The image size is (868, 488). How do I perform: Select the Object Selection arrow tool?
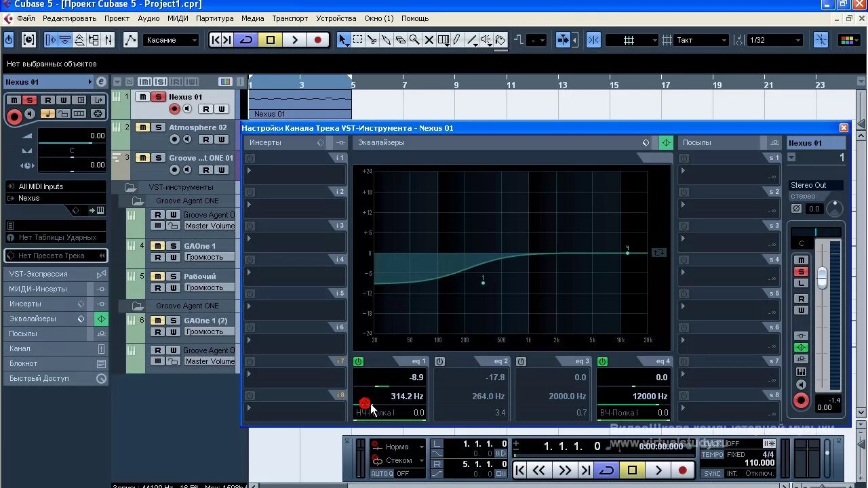343,40
